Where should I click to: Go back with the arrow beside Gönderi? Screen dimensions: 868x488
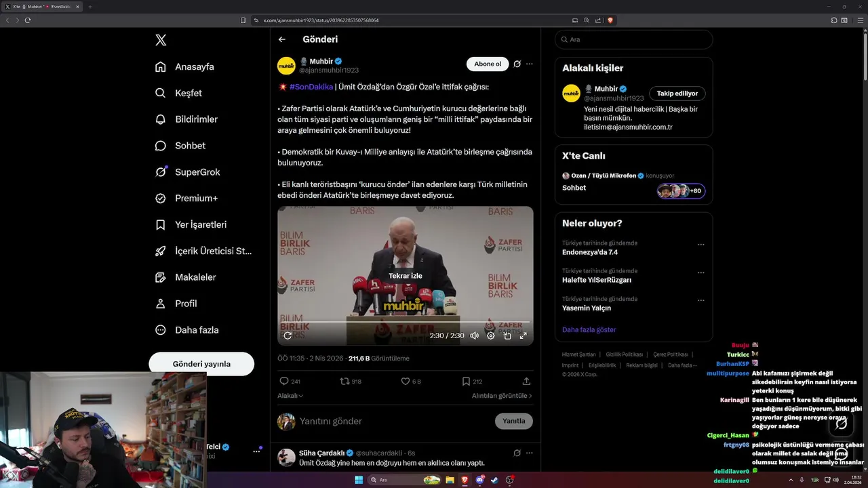pos(282,40)
